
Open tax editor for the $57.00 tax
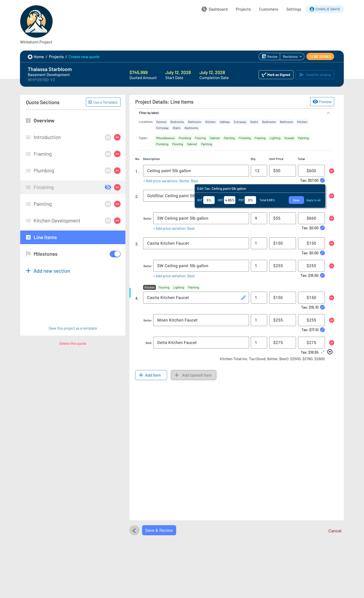322,180
